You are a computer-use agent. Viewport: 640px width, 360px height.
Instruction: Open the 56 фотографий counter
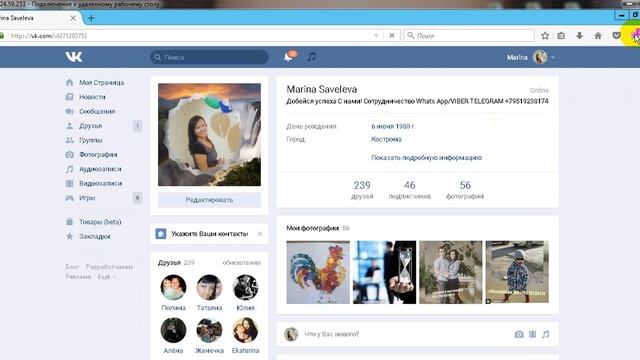pyautogui.click(x=465, y=190)
